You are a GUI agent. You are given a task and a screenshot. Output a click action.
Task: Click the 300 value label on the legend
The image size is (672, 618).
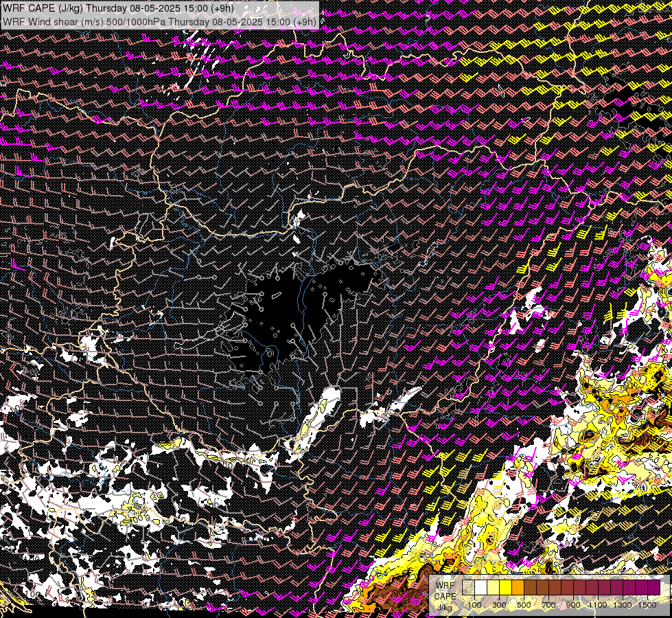[x=499, y=605]
